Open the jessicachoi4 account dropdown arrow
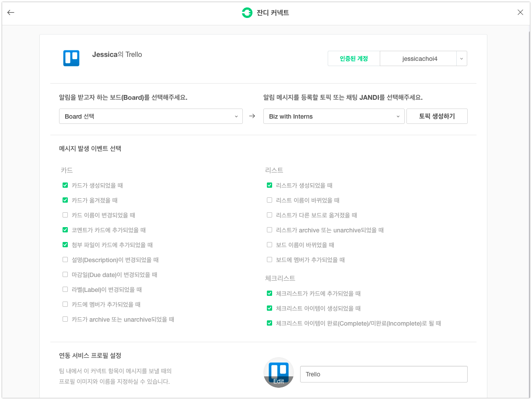 click(462, 59)
